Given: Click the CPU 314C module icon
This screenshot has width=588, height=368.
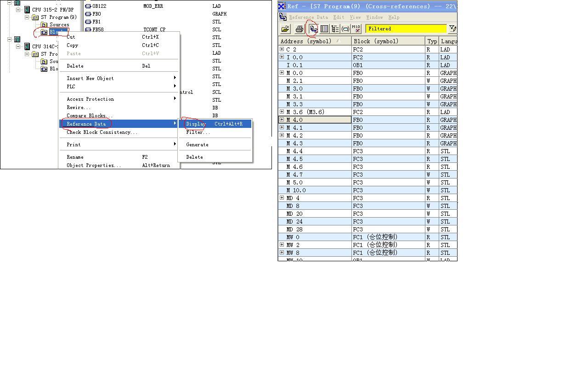Looking at the screenshot, I should [27, 46].
